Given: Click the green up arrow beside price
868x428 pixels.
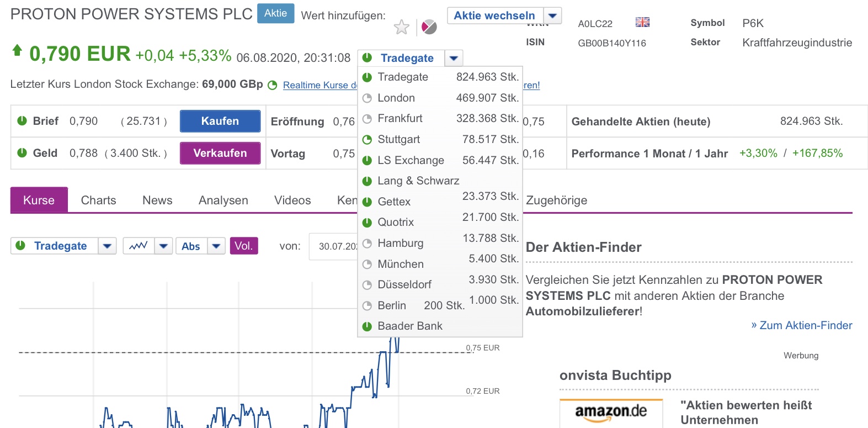Looking at the screenshot, I should pos(17,51).
